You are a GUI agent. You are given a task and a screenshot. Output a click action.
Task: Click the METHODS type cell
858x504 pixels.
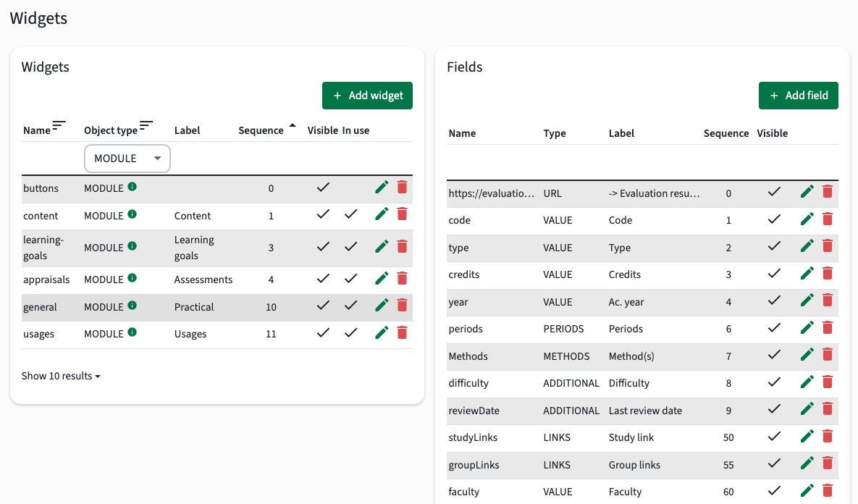pos(566,356)
